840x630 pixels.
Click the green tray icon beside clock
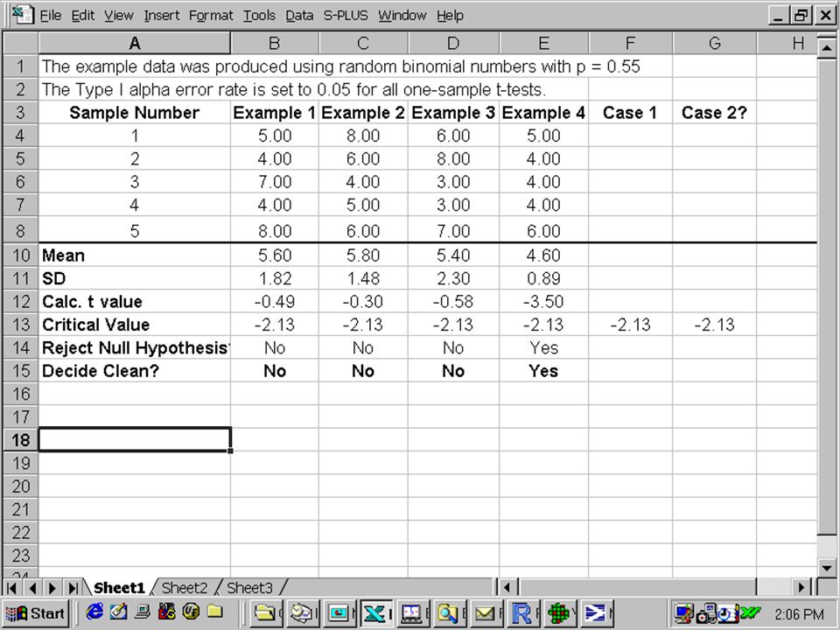(751, 612)
